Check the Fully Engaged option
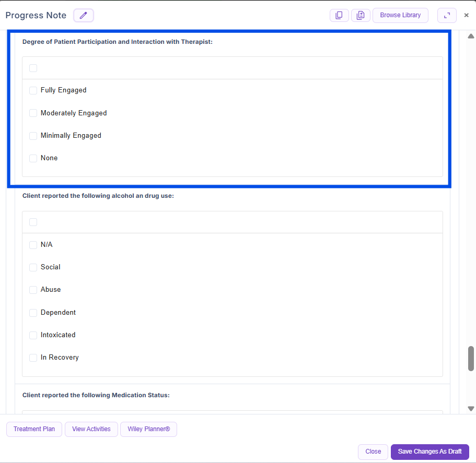The height and width of the screenshot is (463, 476). 33,90
